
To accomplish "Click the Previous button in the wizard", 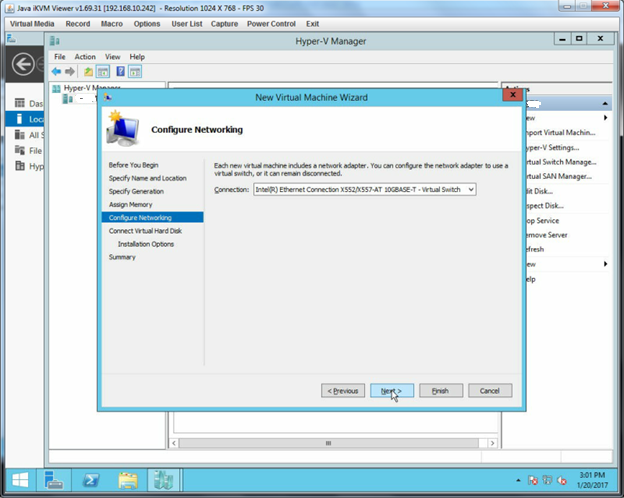I will tap(343, 391).
